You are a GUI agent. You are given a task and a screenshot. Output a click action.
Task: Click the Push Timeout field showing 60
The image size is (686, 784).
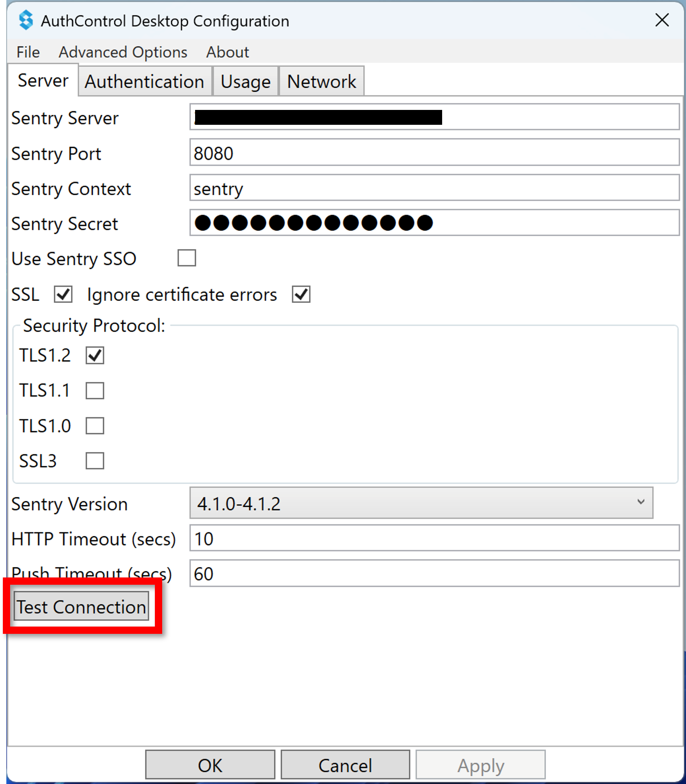435,573
